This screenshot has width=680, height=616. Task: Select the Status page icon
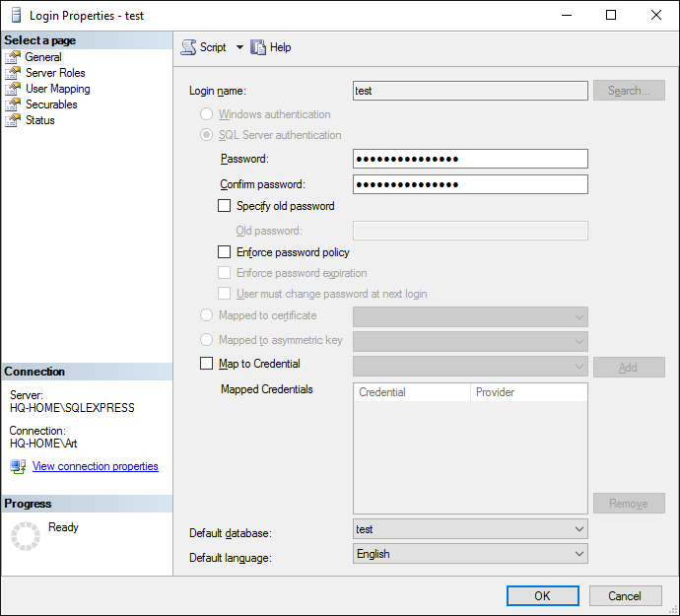(13, 120)
